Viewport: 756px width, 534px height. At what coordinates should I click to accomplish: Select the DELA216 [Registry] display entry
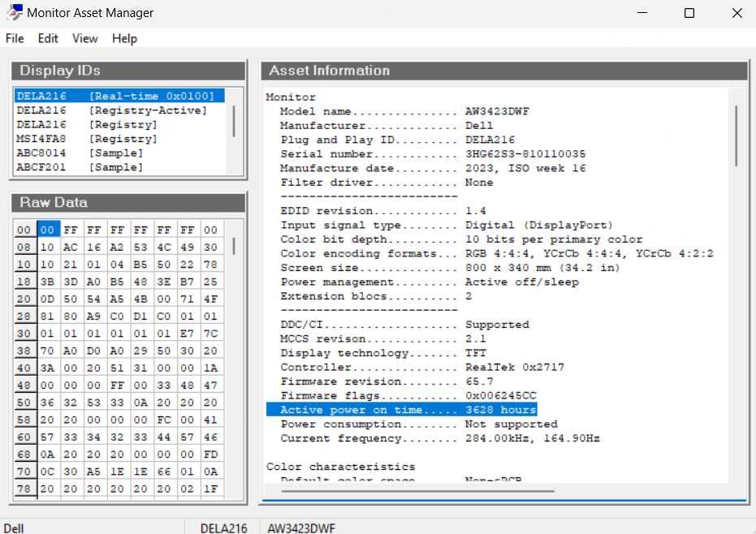(119, 124)
